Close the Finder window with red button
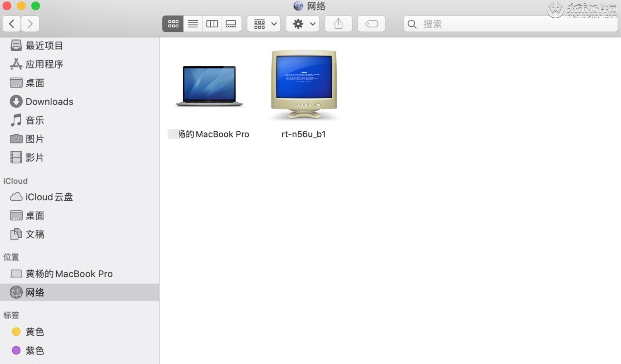This screenshot has height=364, width=621. pyautogui.click(x=7, y=6)
